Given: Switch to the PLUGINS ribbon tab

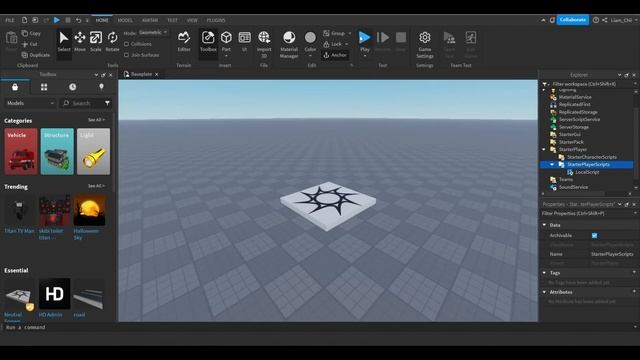Looking at the screenshot, I should (216, 20).
